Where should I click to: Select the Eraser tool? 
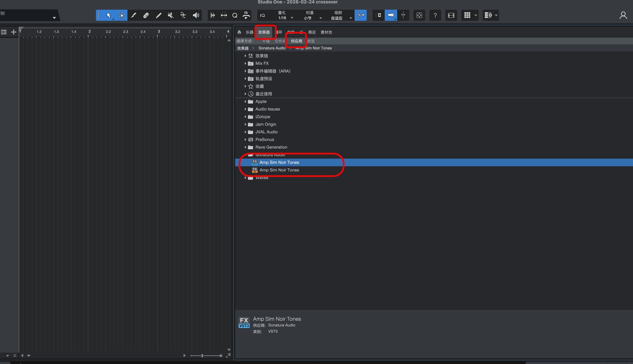[x=146, y=15]
